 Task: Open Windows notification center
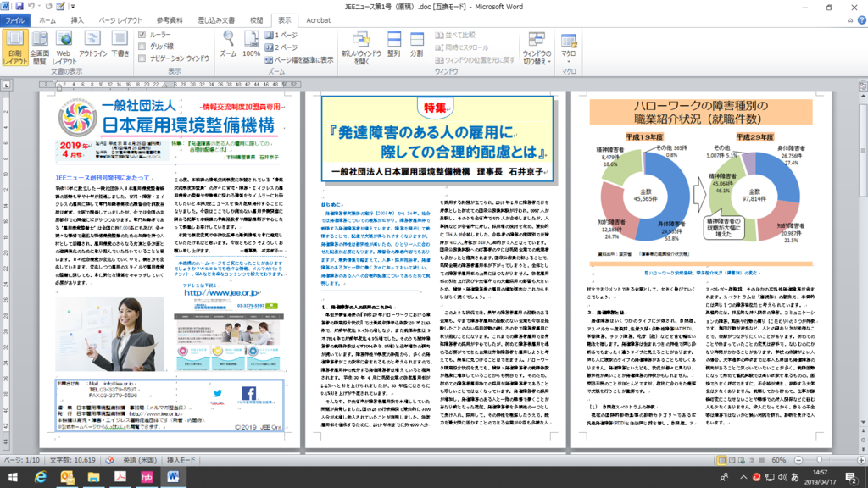(x=851, y=477)
